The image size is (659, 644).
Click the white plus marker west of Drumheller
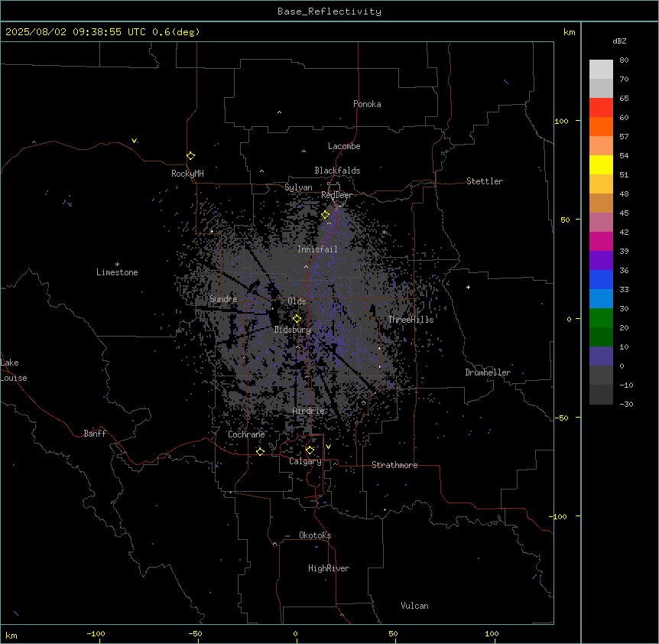pyautogui.click(x=468, y=287)
